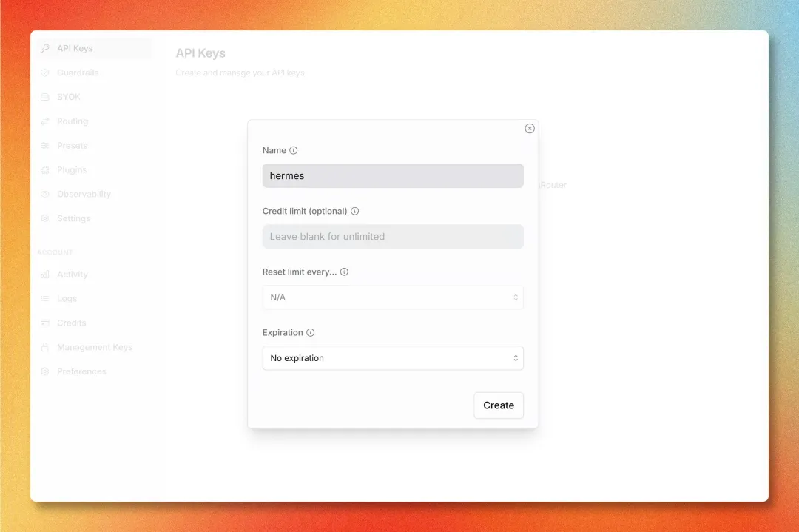The image size is (799, 532).
Task: Open BYOK in the sidebar
Action: point(94,97)
